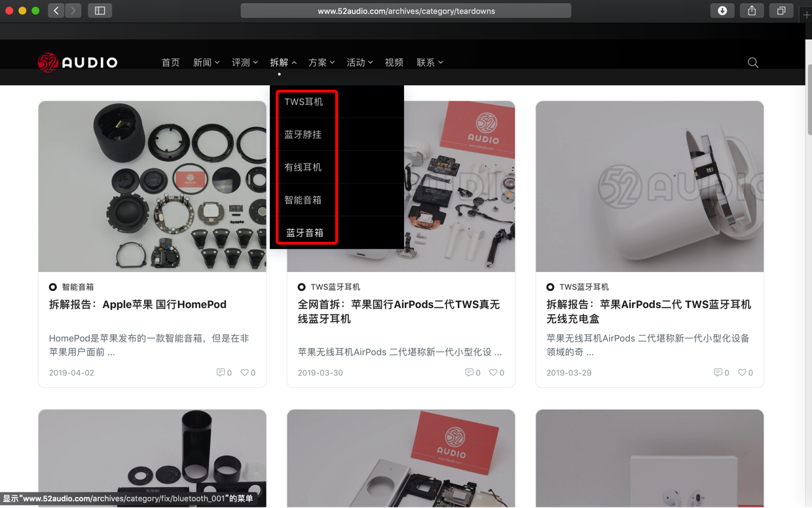Screen dimensions: 812x508
Task: Open the disassembled AirPods thumbnail in middle card
Action: tap(458, 186)
